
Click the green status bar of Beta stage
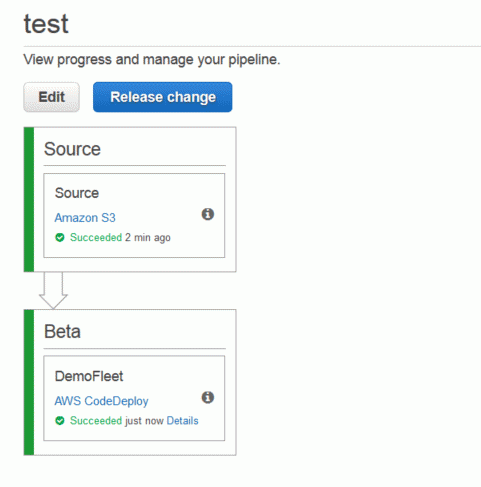click(x=29, y=382)
